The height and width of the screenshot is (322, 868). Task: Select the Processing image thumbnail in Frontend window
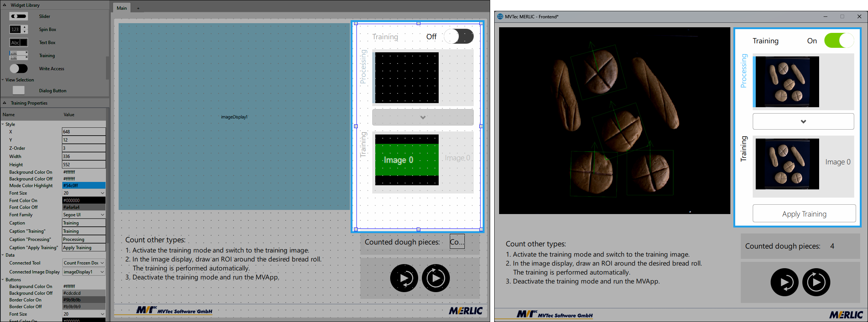click(x=787, y=82)
